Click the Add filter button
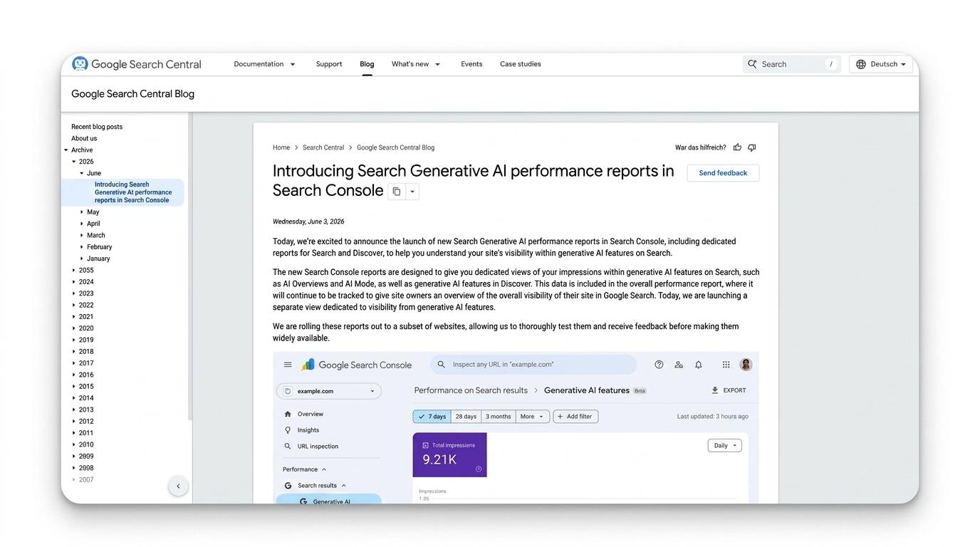Image resolution: width=980 pixels, height=547 pixels. pyautogui.click(x=576, y=417)
